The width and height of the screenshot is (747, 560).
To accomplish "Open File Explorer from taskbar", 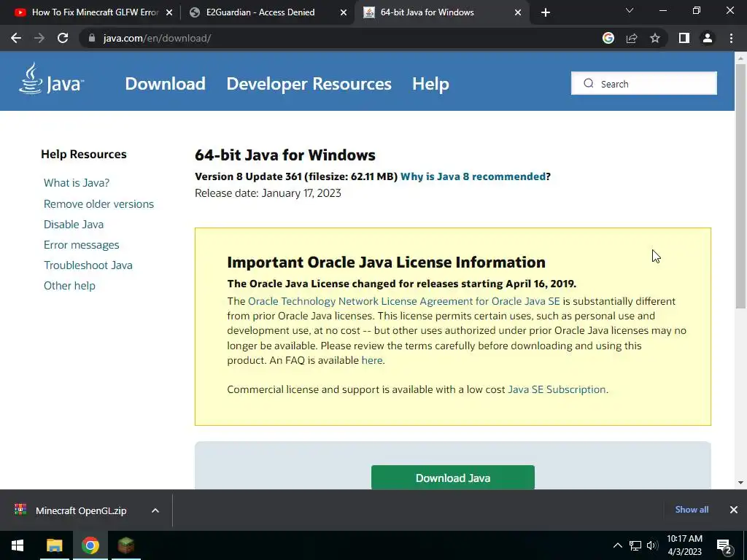I will pos(54,545).
